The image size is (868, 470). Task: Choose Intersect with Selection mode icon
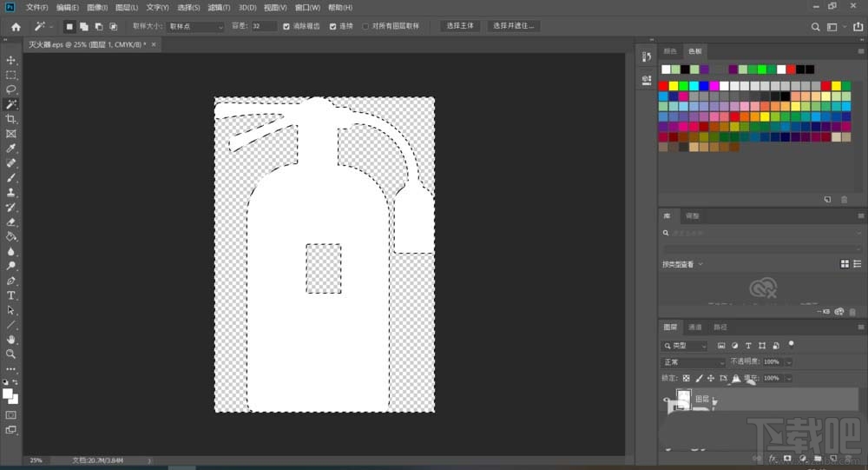[113, 26]
